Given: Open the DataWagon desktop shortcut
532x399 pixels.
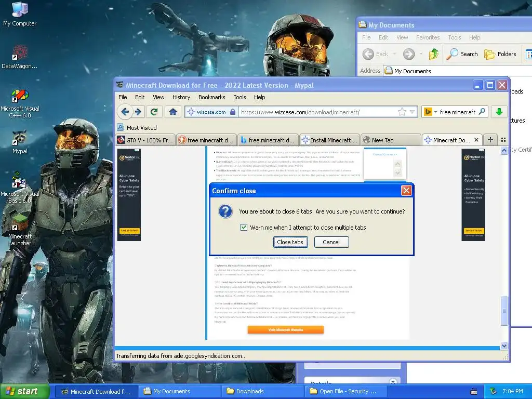Looking at the screenshot, I should click(x=20, y=57).
